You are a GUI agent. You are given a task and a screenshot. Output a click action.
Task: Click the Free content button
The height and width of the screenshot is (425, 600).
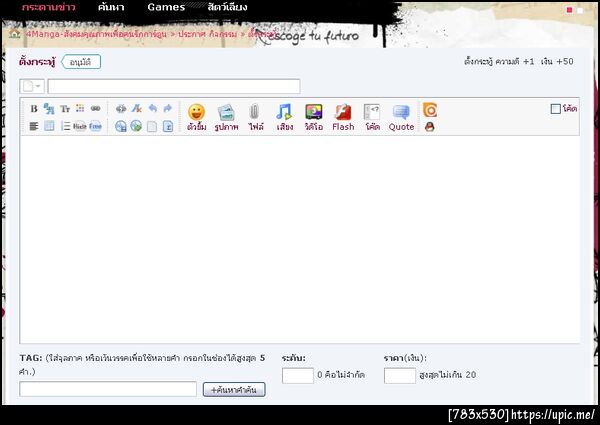[95, 126]
